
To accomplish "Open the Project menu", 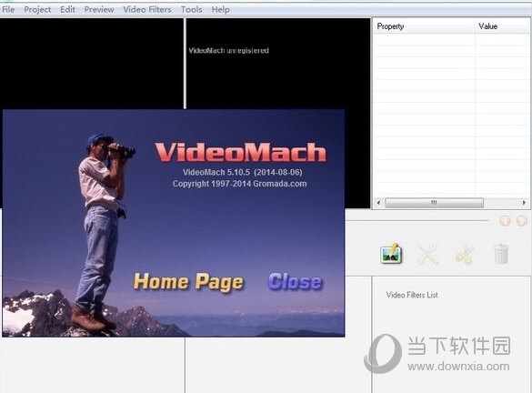I will click(x=37, y=9).
